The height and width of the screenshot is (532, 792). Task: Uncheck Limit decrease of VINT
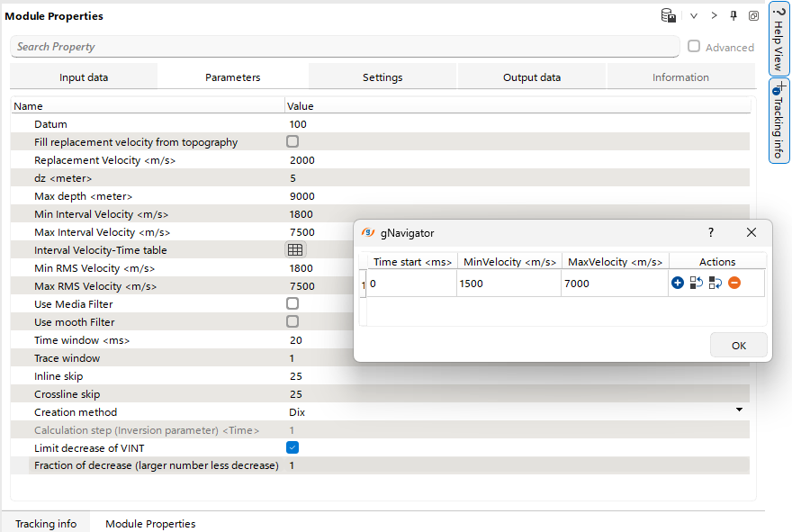292,447
